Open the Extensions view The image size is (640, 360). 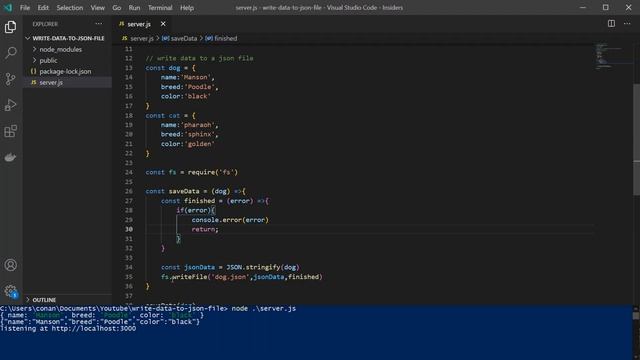point(11,131)
